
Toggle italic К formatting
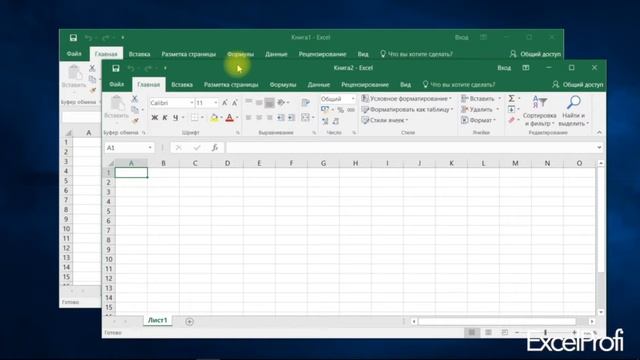[x=165, y=118]
